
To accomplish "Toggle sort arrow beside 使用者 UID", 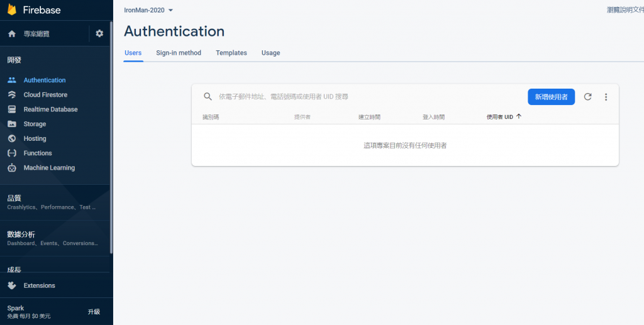I will (519, 116).
